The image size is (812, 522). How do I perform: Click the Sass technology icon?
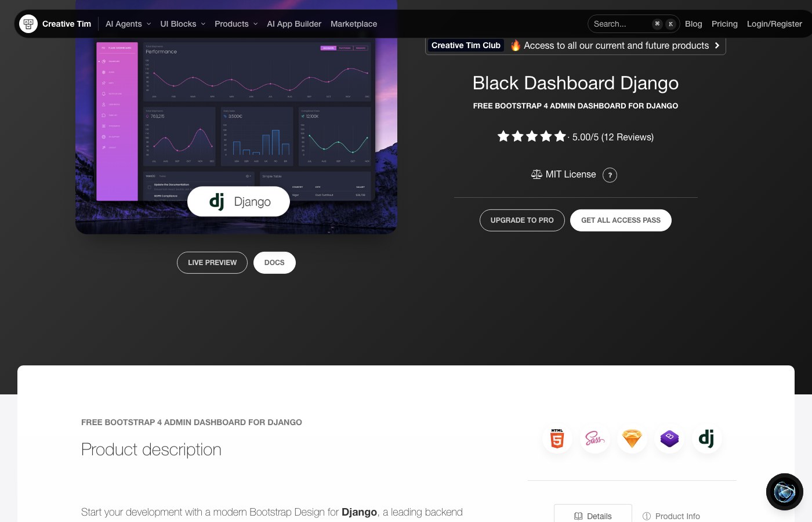pos(594,438)
